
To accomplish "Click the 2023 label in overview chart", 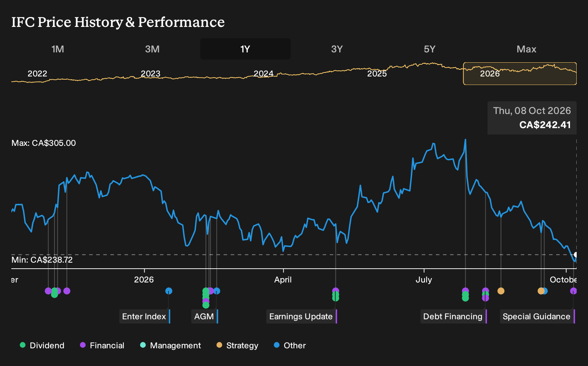I will click(x=150, y=74).
